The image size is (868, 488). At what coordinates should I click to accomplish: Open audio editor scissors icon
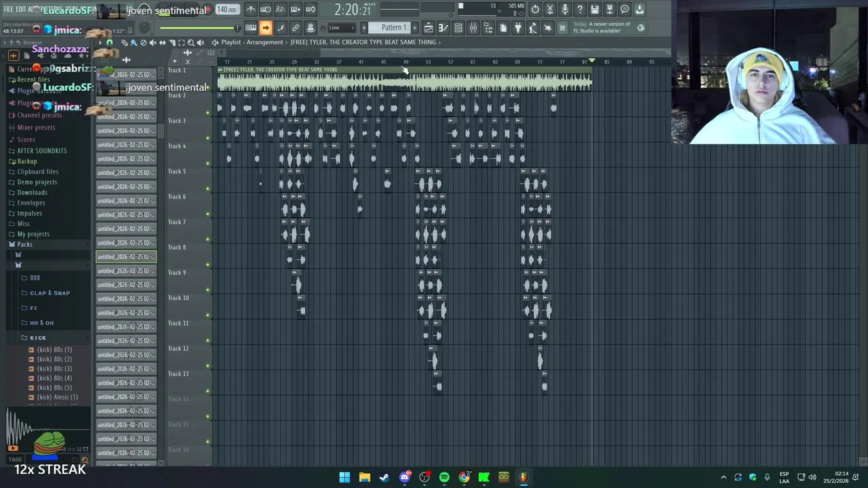(x=550, y=9)
